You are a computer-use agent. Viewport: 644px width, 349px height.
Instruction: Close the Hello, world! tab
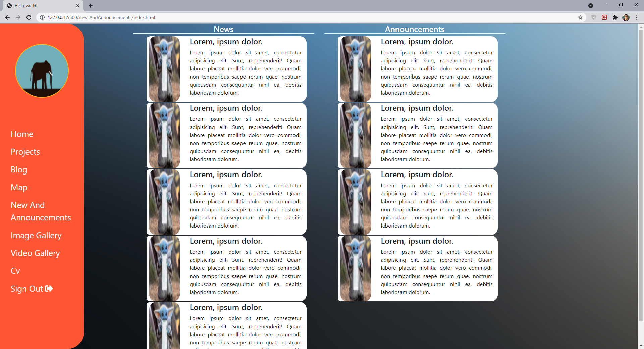(78, 6)
